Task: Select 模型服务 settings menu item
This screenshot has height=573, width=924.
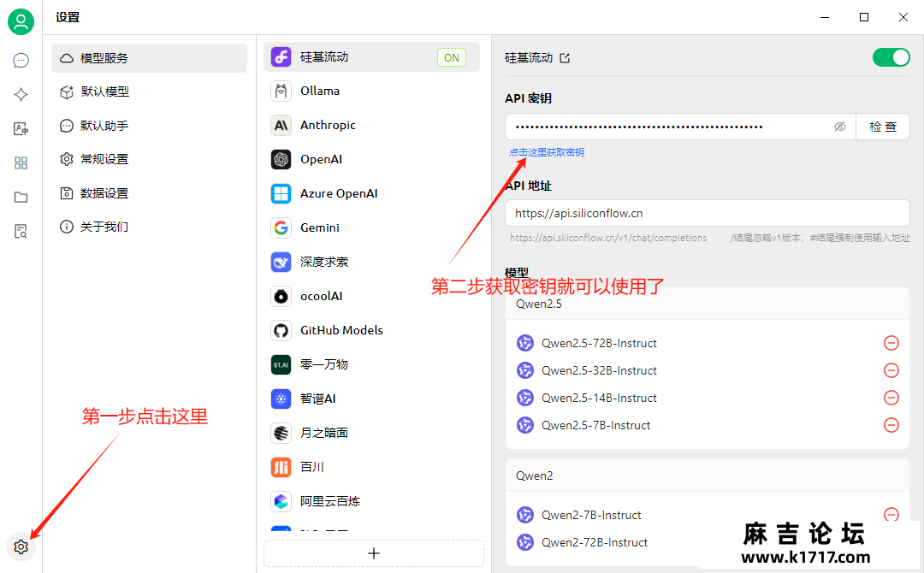Action: coord(149,57)
